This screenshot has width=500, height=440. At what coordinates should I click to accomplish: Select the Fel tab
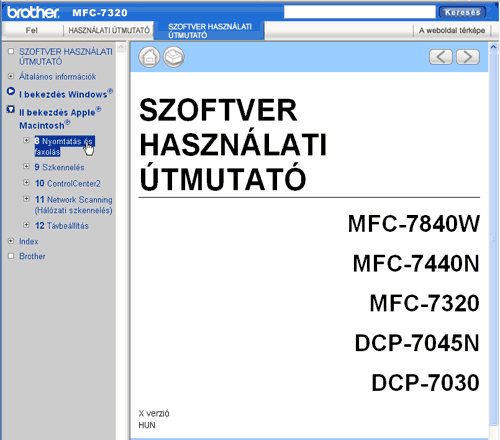[32, 30]
